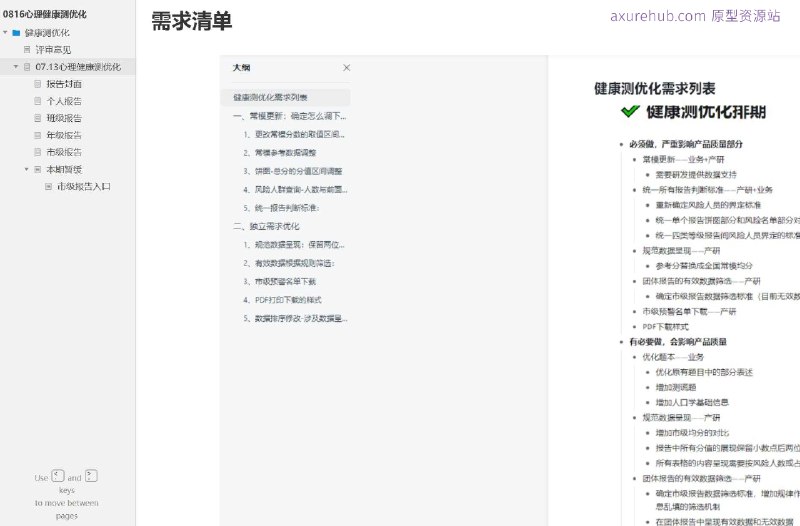800x526 pixels.
Task: Click bullet 增加人口学基础信息
Action: 692,403
